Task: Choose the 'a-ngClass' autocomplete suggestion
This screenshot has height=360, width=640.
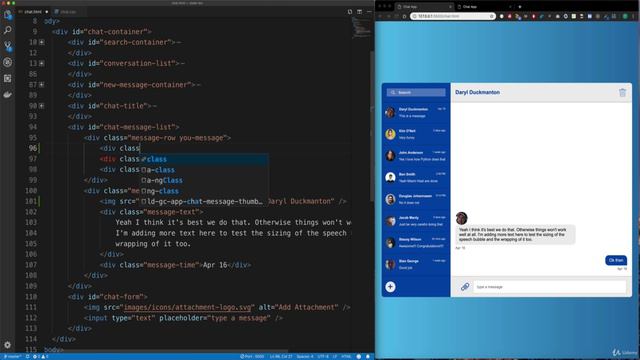Action: click(204, 180)
